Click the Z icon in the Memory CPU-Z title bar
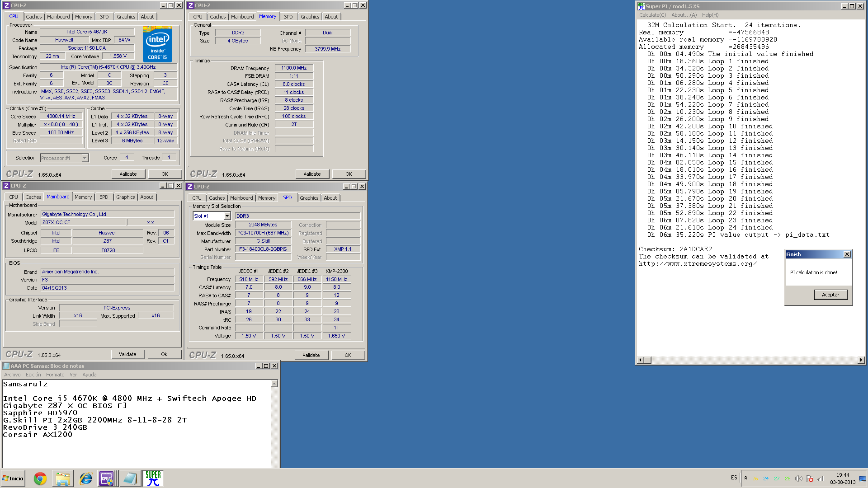868x488 pixels. 190,5
